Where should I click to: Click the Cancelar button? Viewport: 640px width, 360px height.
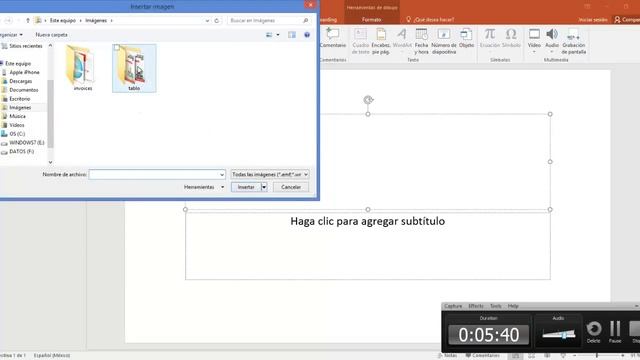(291, 187)
